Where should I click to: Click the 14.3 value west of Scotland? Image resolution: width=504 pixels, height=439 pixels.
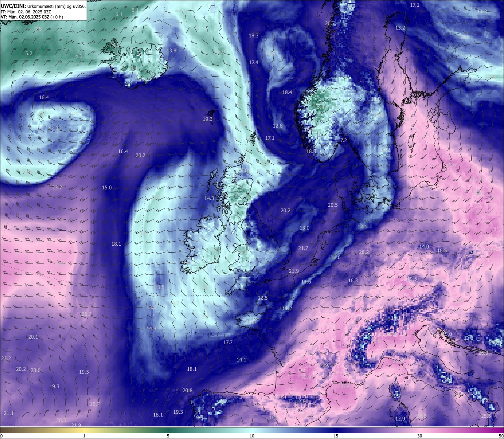click(x=209, y=198)
